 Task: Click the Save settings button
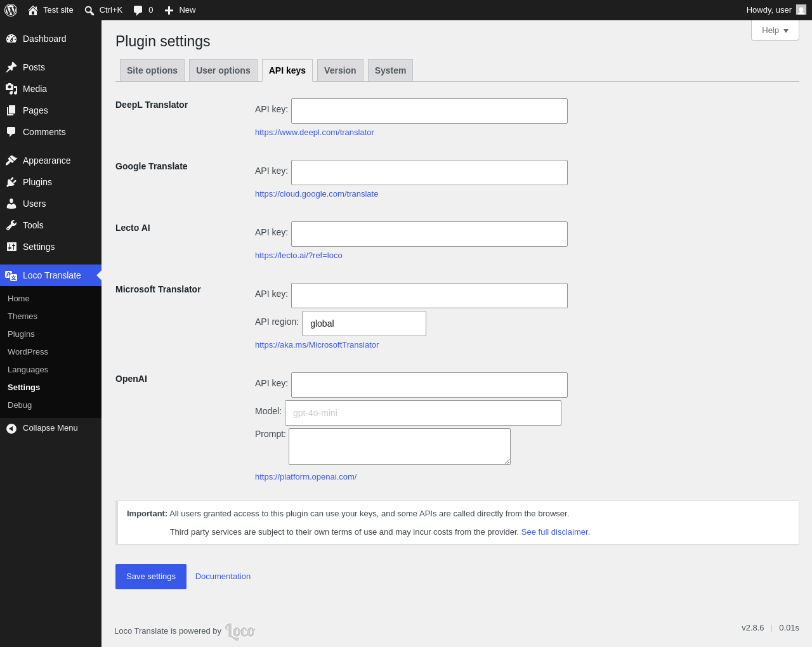pyautogui.click(x=151, y=577)
